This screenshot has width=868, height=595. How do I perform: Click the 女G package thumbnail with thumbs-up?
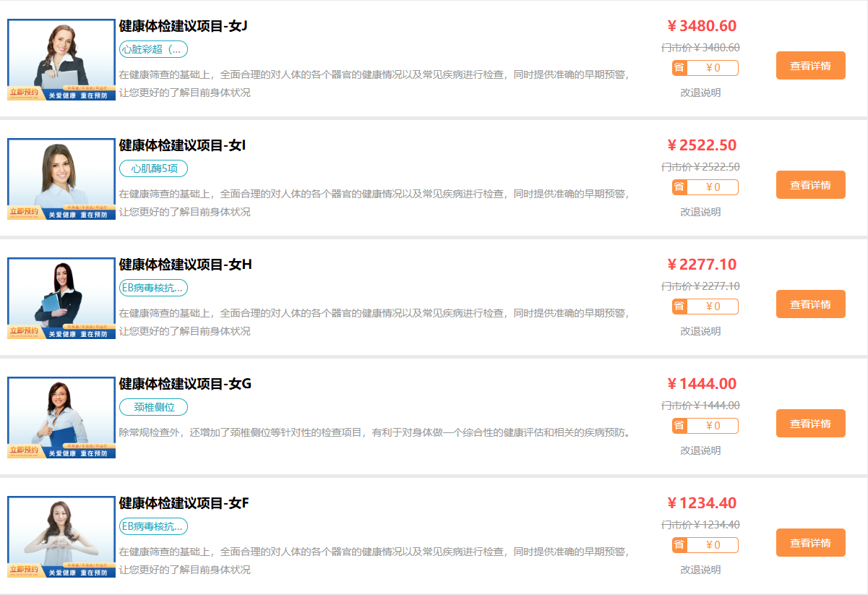[x=61, y=418]
